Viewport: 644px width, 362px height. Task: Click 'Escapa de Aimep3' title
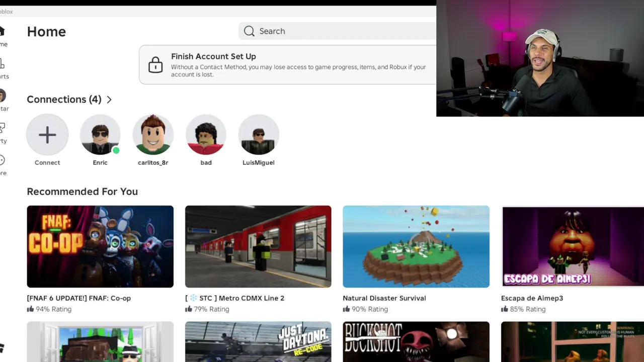tap(532, 298)
